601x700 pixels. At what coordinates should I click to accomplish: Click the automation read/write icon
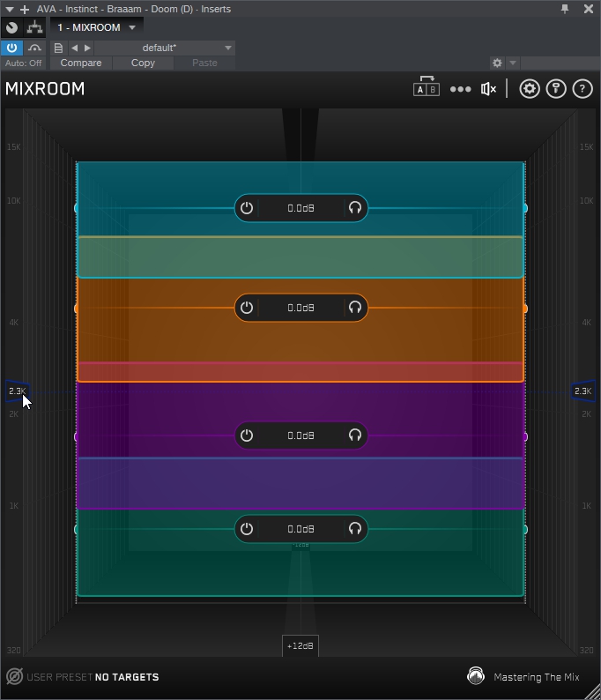(x=34, y=48)
